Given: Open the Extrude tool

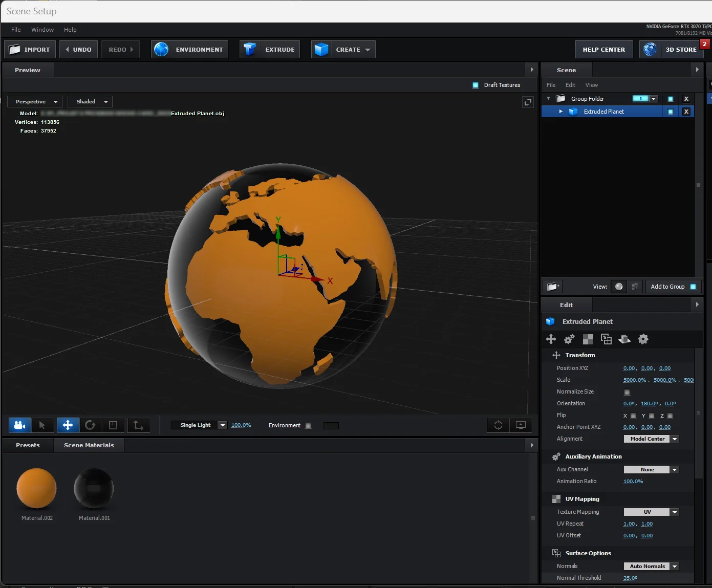Looking at the screenshot, I should point(269,49).
